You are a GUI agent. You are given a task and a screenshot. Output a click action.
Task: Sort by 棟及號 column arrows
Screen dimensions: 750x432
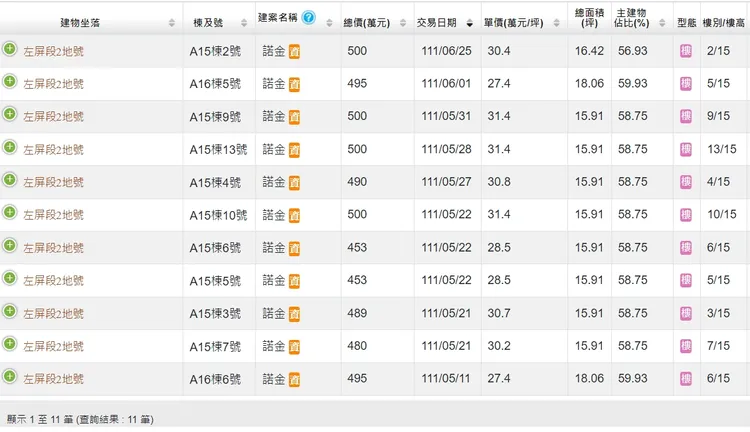coord(244,23)
